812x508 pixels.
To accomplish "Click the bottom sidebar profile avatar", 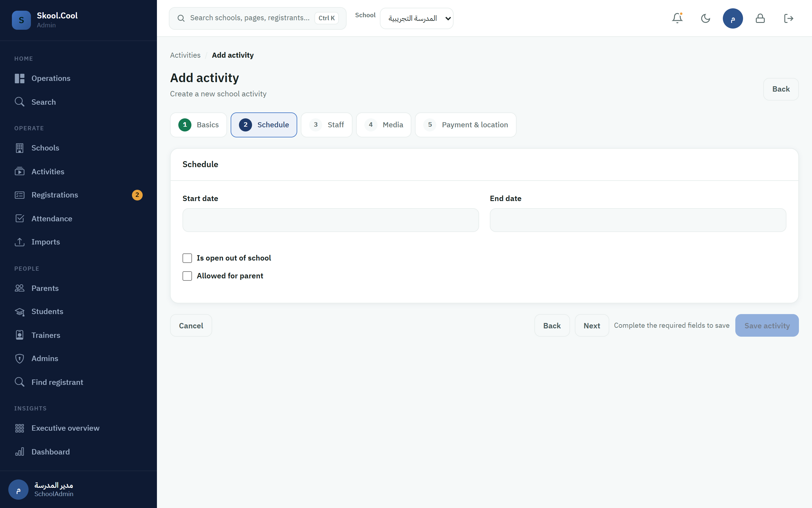I will [18, 489].
